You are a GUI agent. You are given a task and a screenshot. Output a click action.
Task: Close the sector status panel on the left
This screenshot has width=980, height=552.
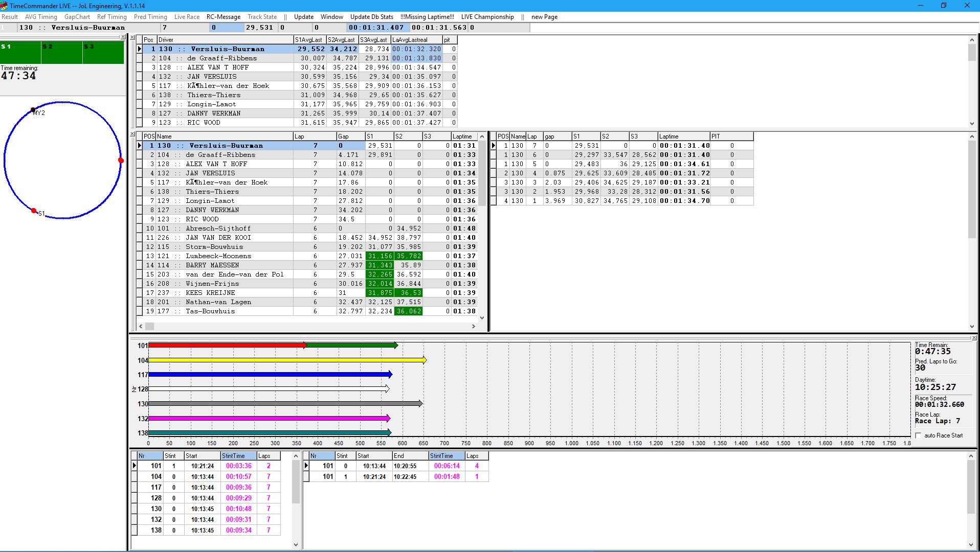click(x=123, y=37)
